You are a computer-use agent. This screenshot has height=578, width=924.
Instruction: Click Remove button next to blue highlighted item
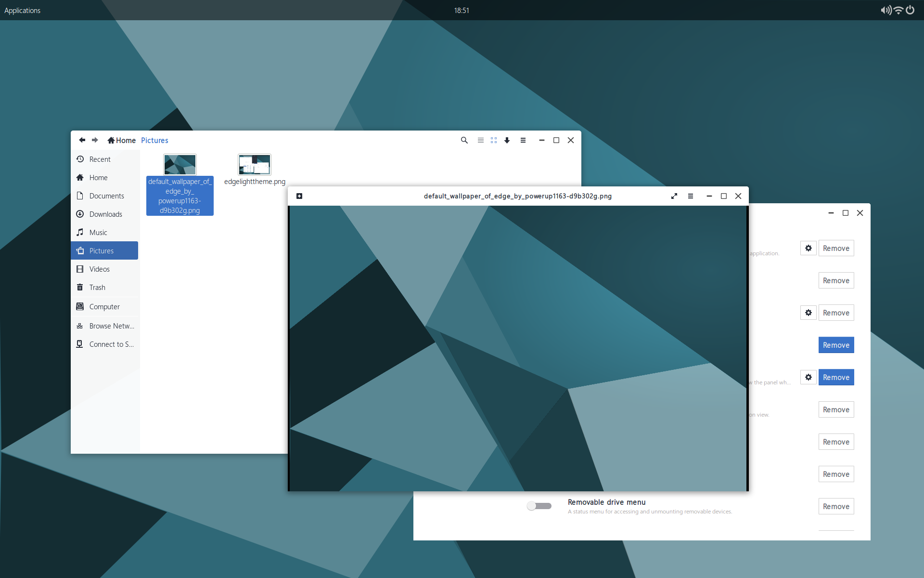[x=836, y=345]
